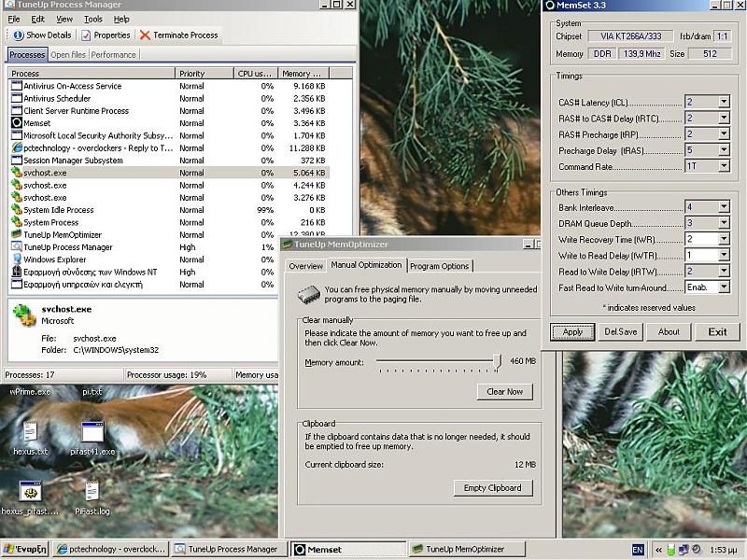
Task: Sort by the CPU usage column header
Action: point(255,74)
